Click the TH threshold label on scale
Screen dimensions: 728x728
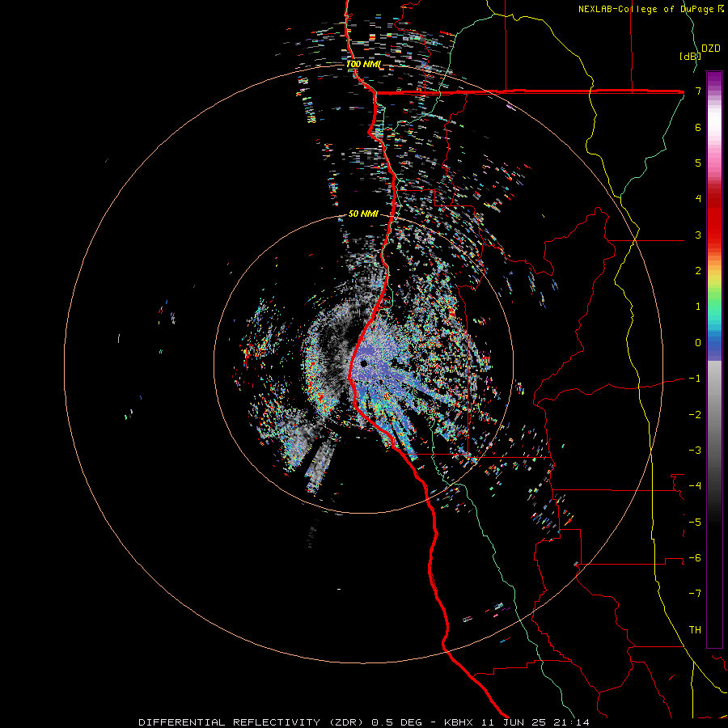click(x=695, y=630)
